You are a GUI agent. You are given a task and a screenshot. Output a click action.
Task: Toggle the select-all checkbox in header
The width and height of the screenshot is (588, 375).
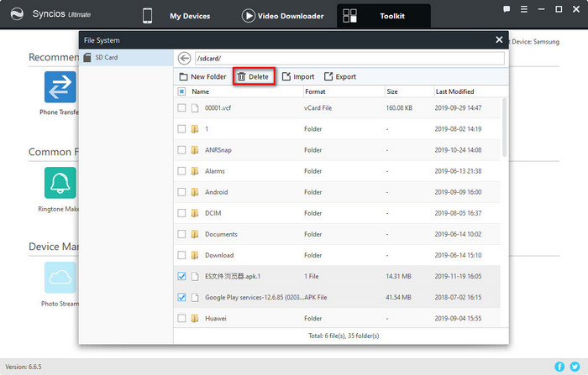(181, 91)
